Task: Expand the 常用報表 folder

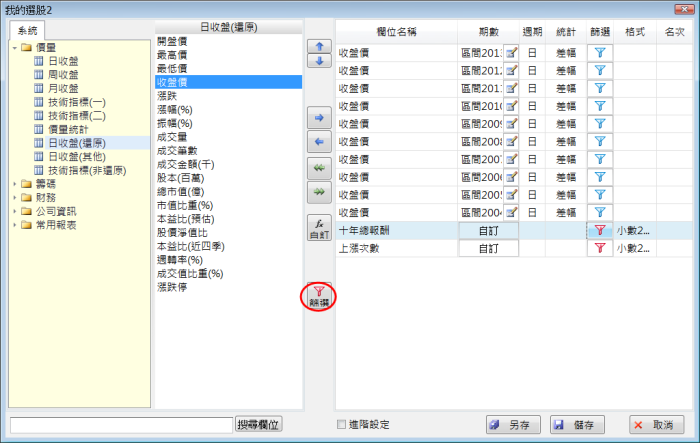Action: tap(15, 225)
